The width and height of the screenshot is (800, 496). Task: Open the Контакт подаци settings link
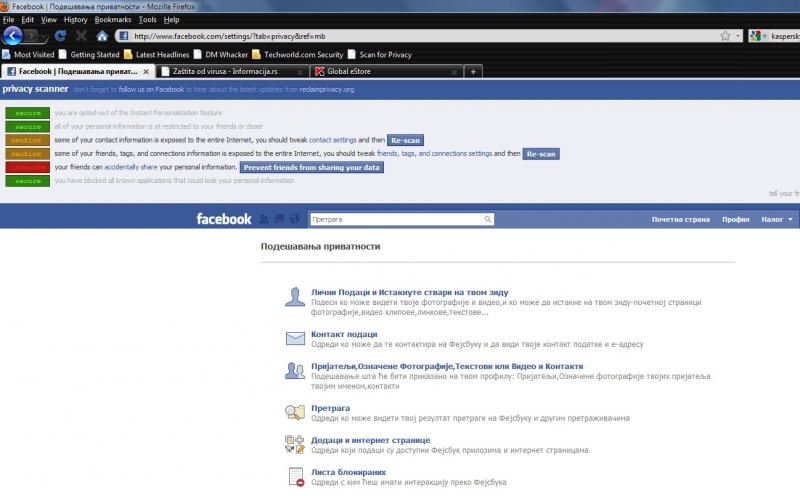tap(344, 334)
